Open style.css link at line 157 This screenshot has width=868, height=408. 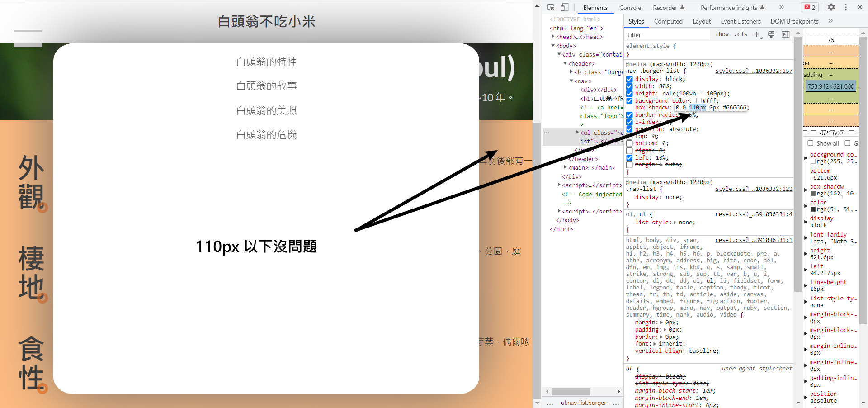pyautogui.click(x=754, y=71)
